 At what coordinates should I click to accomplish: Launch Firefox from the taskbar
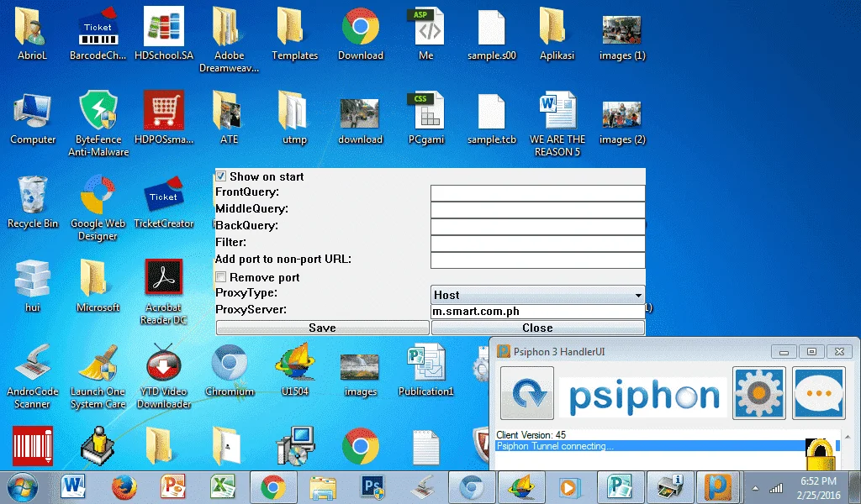(124, 487)
